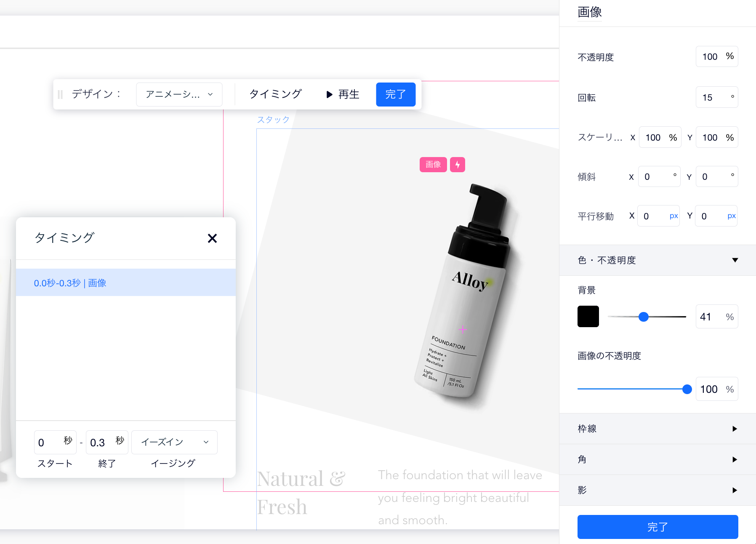Viewport: 756px width, 544px height.
Task: Select the 0.0秒-0.3秒 | 画像 timing row
Action: pos(126,283)
